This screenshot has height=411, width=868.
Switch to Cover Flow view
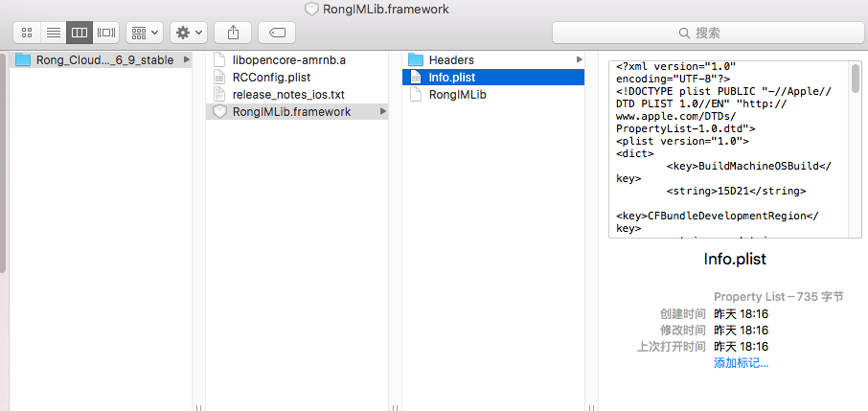[x=106, y=33]
